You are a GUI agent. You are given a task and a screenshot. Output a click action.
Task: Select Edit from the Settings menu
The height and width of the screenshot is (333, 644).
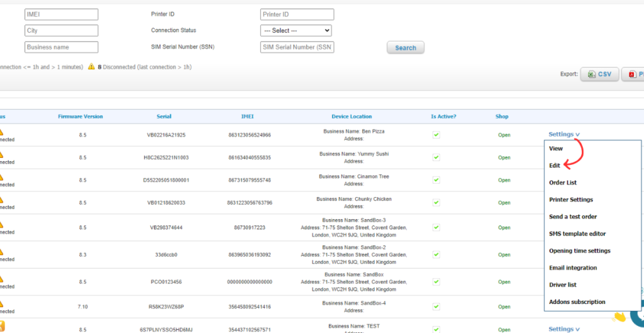(x=555, y=166)
